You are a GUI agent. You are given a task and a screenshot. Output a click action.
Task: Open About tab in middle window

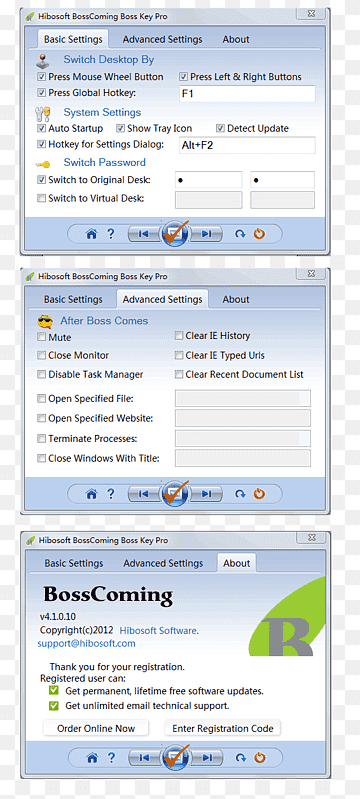click(x=236, y=300)
